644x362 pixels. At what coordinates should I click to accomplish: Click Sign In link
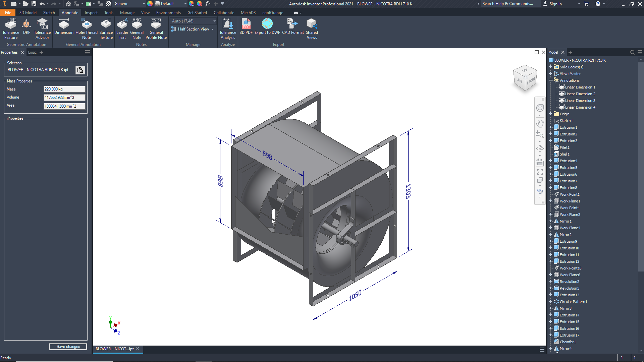[555, 4]
